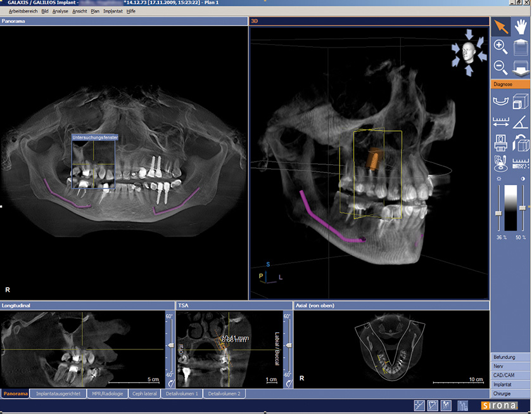
Task: Activate the zoom in magnifier tool
Action: (x=501, y=47)
